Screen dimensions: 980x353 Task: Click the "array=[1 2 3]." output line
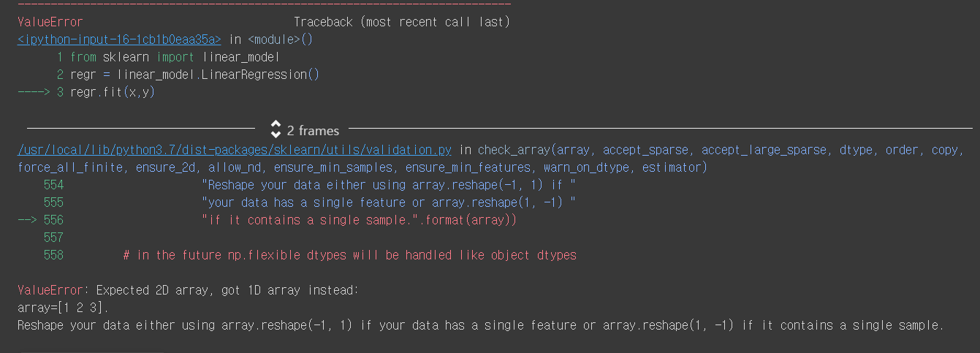click(x=63, y=308)
